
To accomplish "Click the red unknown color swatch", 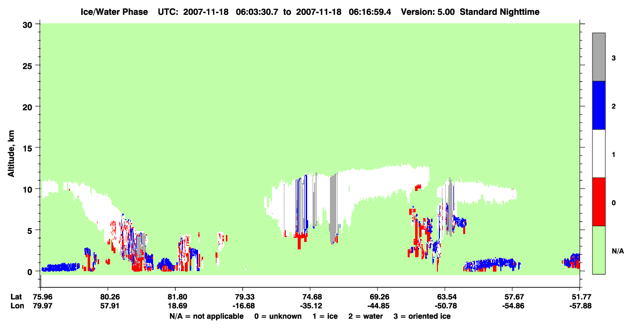I will (599, 202).
